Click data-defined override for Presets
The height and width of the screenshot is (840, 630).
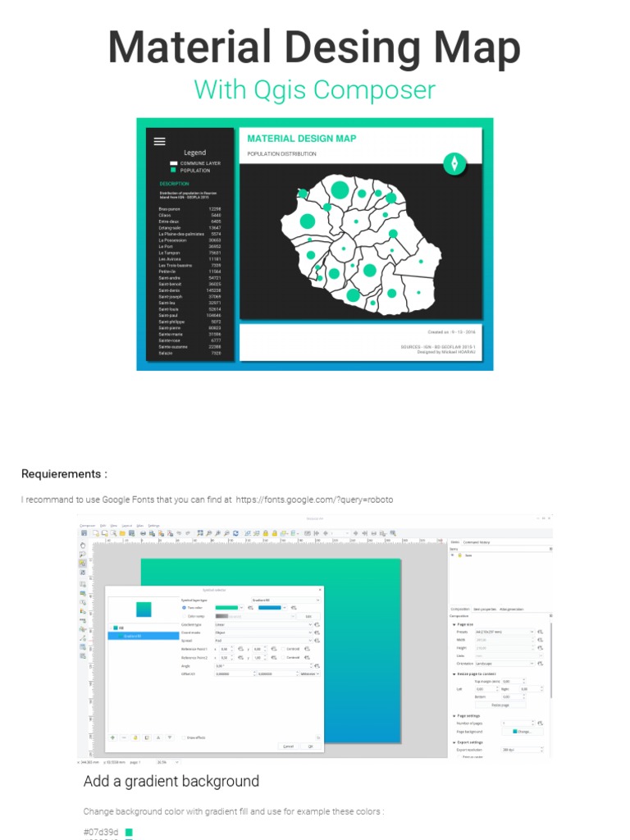tap(540, 632)
